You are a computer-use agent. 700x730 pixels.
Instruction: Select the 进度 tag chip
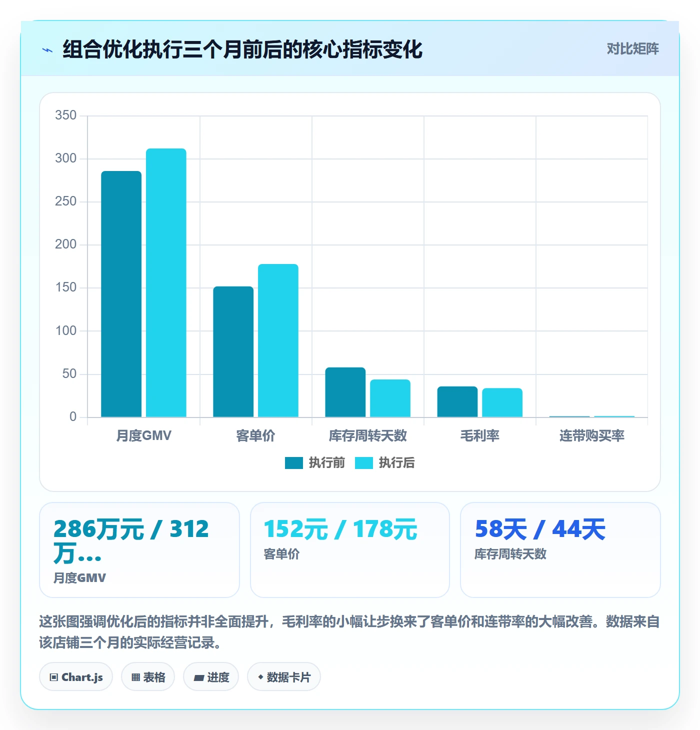211,677
